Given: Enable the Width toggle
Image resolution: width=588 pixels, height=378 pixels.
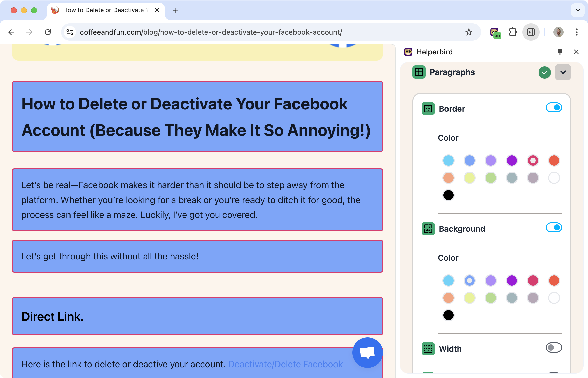Looking at the screenshot, I should [553, 348].
